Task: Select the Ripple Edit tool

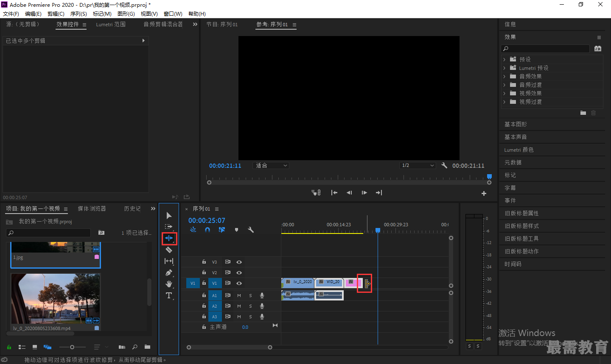Action: (x=169, y=238)
